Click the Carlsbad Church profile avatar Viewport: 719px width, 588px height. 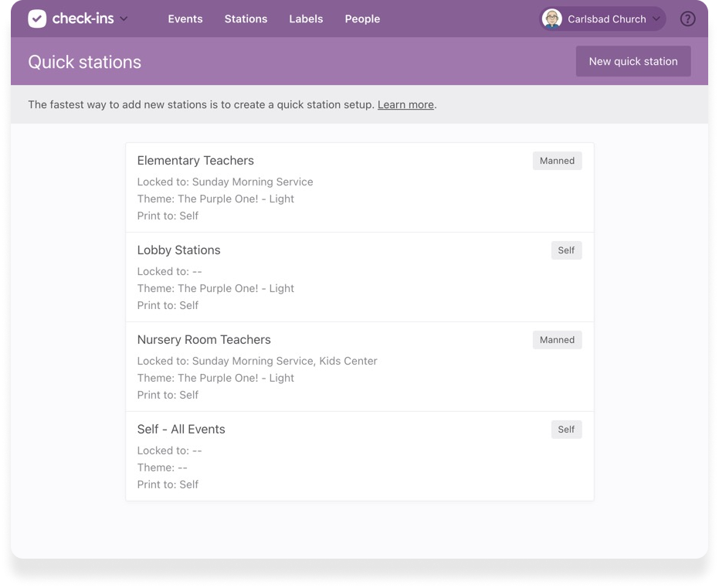click(x=552, y=19)
